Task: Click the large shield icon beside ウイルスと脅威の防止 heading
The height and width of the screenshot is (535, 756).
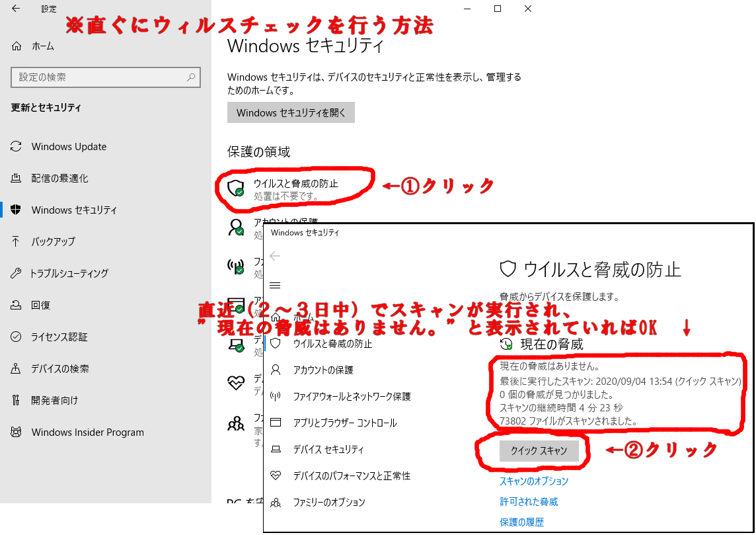Action: [x=508, y=269]
